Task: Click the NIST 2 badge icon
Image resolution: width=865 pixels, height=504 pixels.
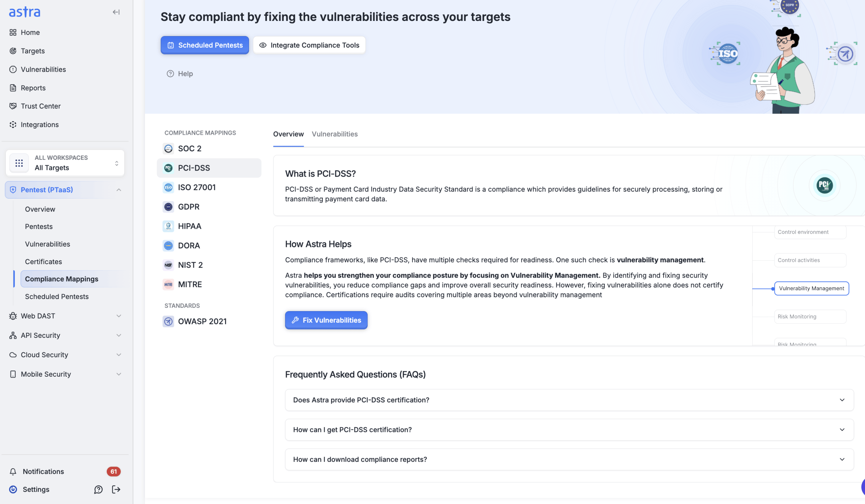Action: pyautogui.click(x=168, y=265)
